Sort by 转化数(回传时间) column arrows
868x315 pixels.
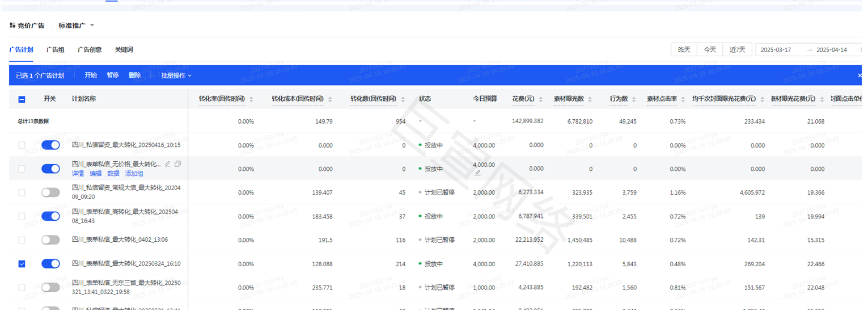pos(403,99)
